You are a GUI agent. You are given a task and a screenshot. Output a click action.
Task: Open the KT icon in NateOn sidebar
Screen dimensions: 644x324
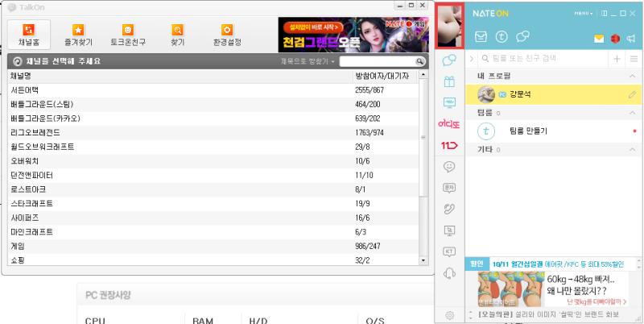(449, 251)
